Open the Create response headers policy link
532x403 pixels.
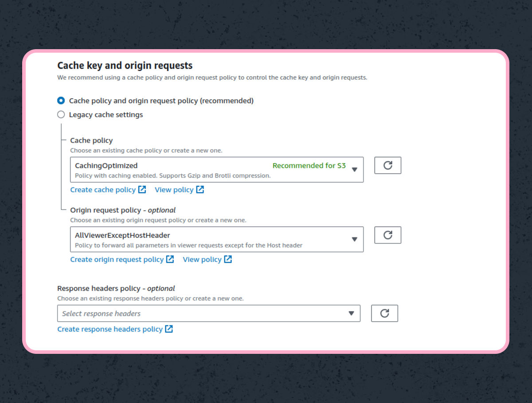[x=110, y=329]
